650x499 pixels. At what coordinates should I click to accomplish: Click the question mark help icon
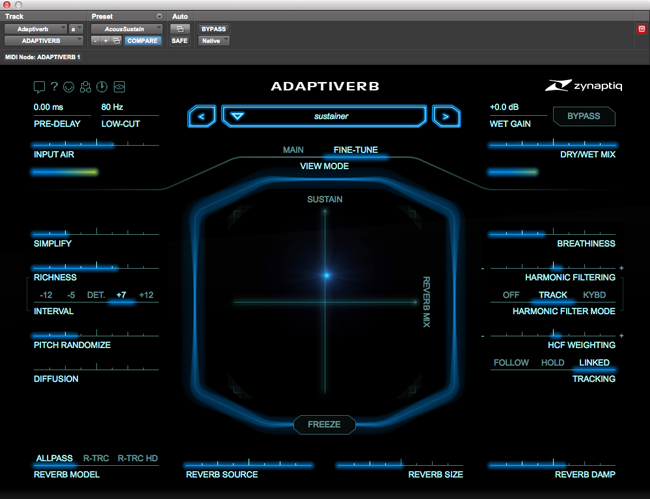click(54, 87)
